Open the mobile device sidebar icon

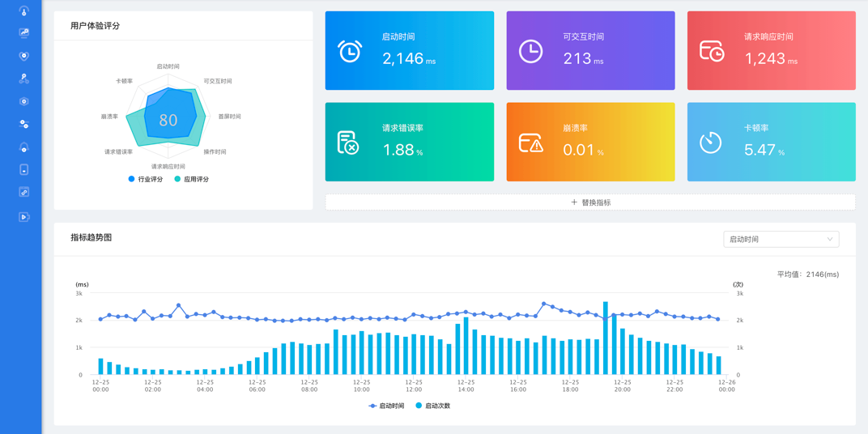click(x=23, y=169)
